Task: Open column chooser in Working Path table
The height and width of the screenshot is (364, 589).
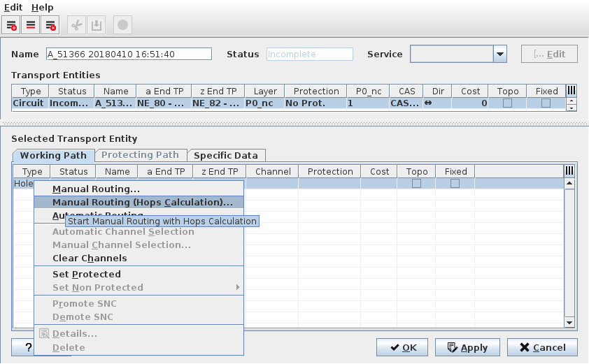Action: [570, 171]
